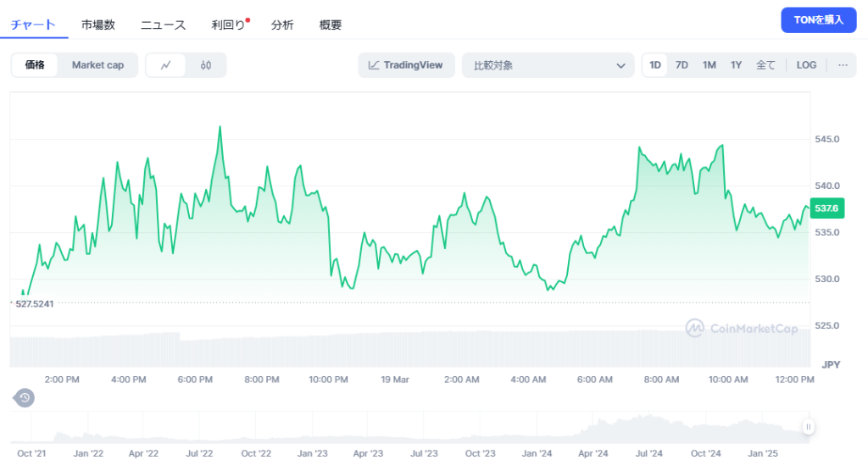Click the CoinMarketCap watermark logo
Screen dimensions: 868x471
pyautogui.click(x=742, y=329)
